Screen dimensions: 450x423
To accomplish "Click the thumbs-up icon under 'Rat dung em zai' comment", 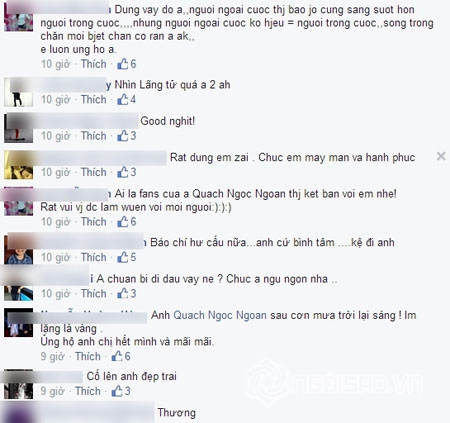I will pos(123,172).
